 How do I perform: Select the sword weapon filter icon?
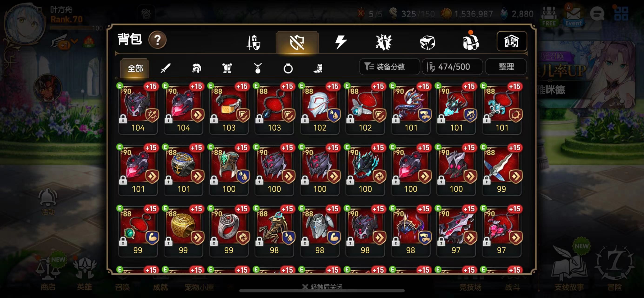(165, 68)
